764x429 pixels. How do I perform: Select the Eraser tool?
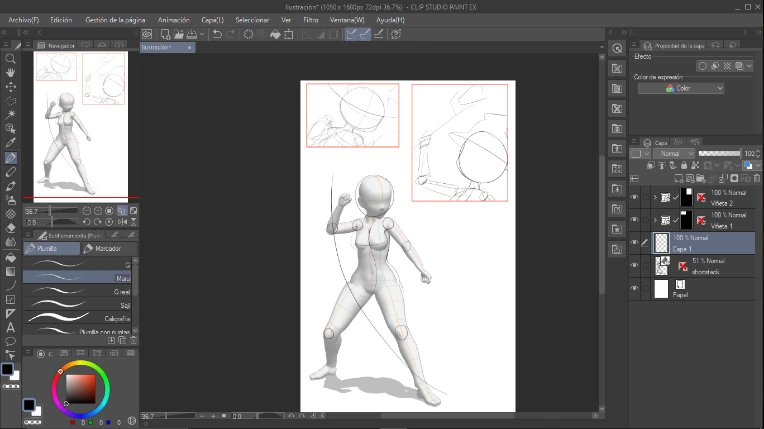[x=10, y=228]
